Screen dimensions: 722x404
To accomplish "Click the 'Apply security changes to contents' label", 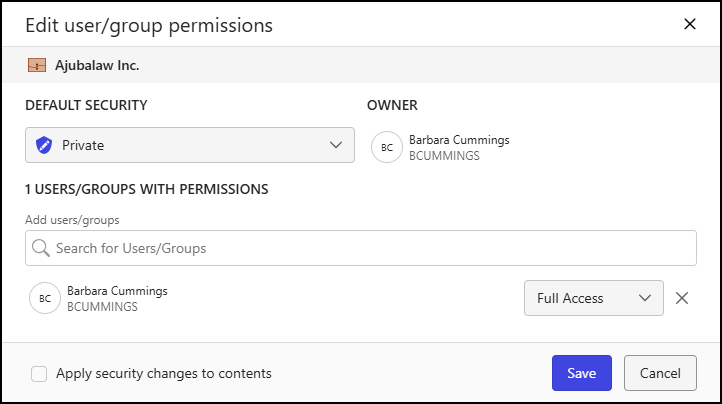I will coord(163,374).
